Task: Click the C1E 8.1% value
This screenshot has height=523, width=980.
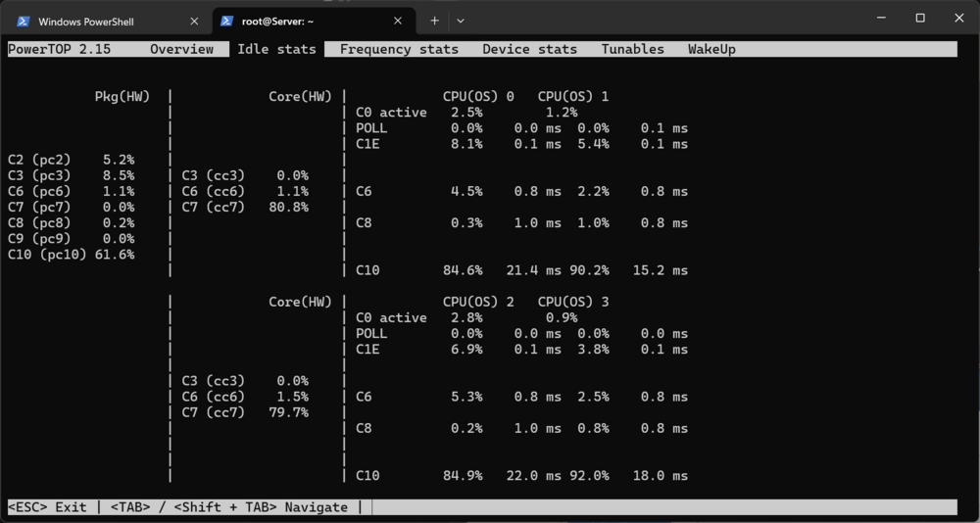Action: pos(466,144)
